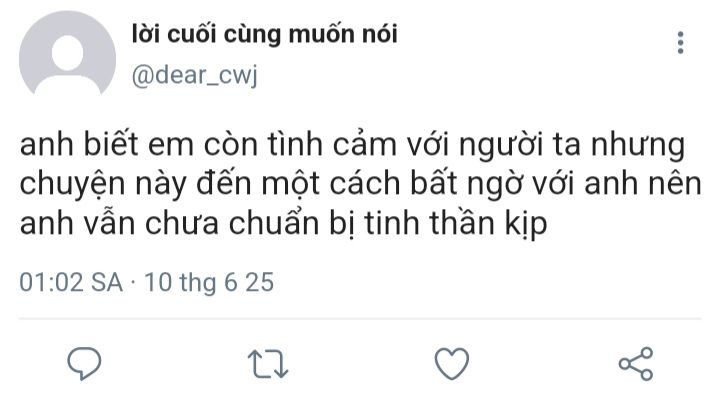
Task: Tap the person silhouette in the avatar
Action: tap(67, 62)
